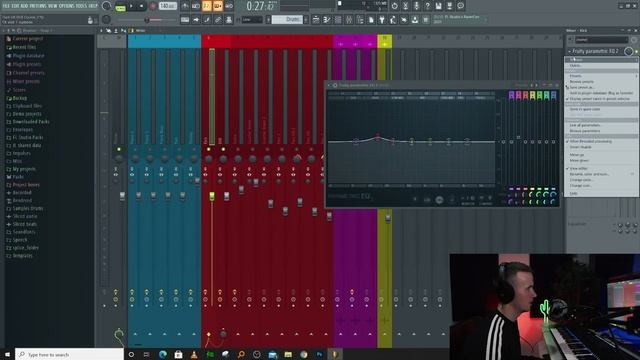Viewport: 640px width, 360px height.
Task: Click the question mark help toolbar icon
Action: 427,6
